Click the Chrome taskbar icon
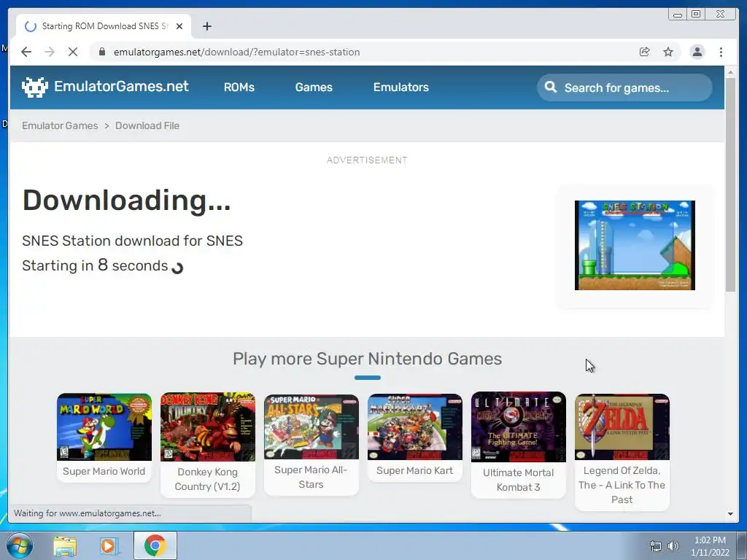Screen dimensions: 747x560 click(x=155, y=545)
